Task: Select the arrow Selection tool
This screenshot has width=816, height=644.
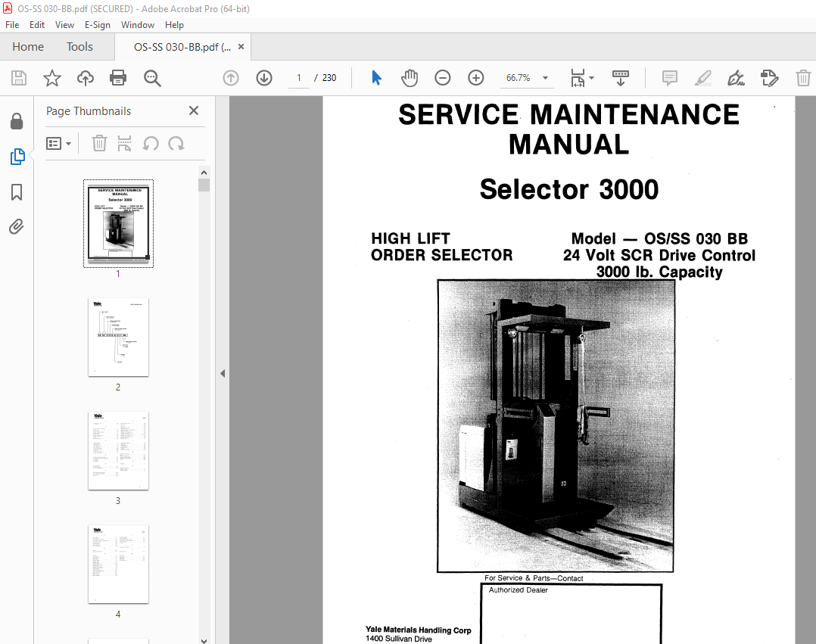Action: click(x=376, y=78)
